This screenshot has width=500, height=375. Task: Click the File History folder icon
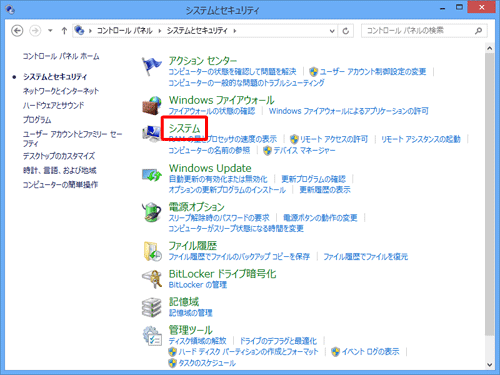point(152,251)
